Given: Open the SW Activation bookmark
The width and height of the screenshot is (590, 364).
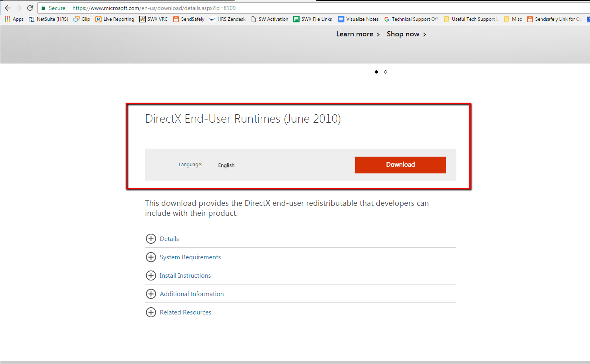Looking at the screenshot, I should point(270,19).
